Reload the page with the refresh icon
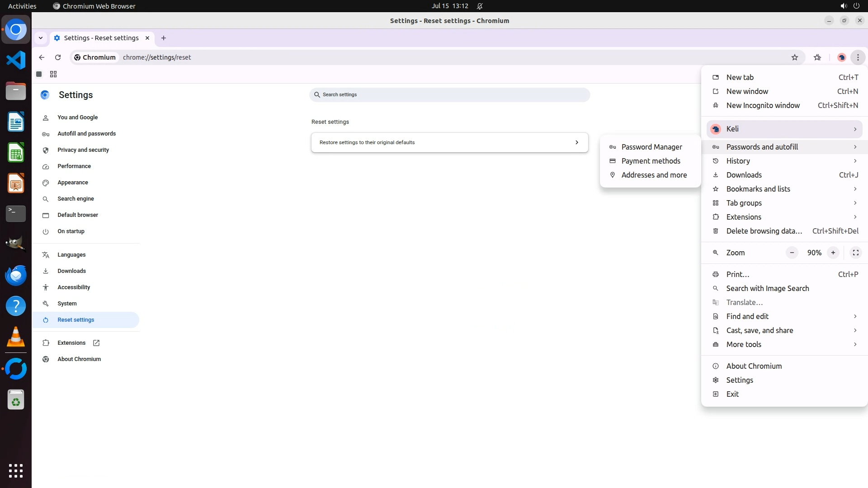868x488 pixels. (x=58, y=57)
